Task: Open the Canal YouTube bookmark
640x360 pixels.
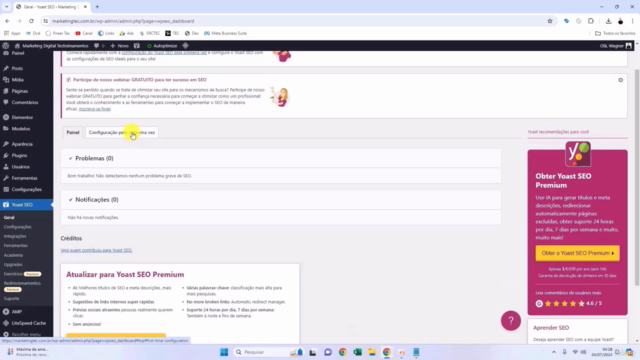Action: (84, 33)
